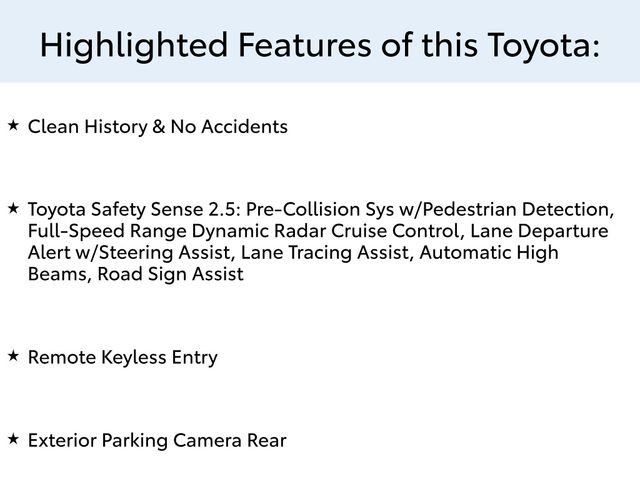Image resolution: width=640 pixels, height=480 pixels.
Task: Click the "Full-Speed Range" text
Action: (x=96, y=231)
